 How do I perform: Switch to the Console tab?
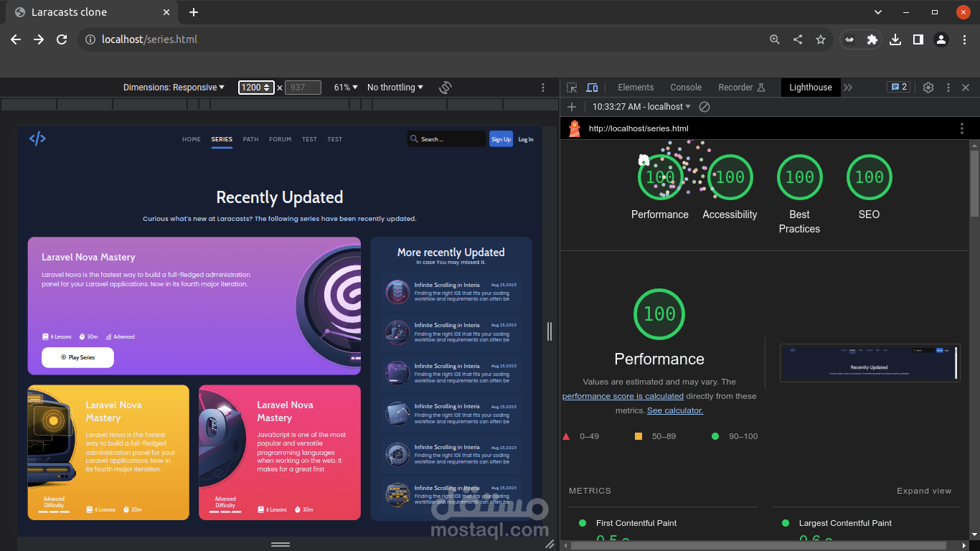(686, 88)
